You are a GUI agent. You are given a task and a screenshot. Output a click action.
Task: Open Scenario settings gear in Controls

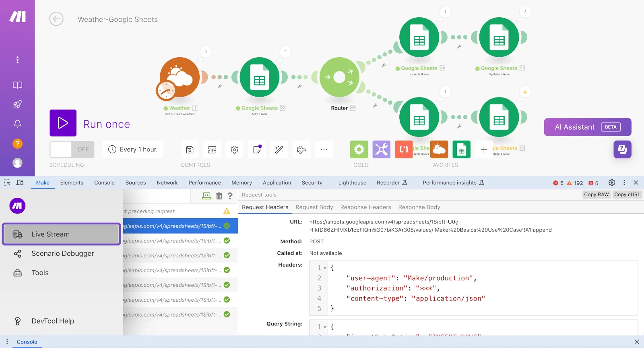[x=234, y=150]
